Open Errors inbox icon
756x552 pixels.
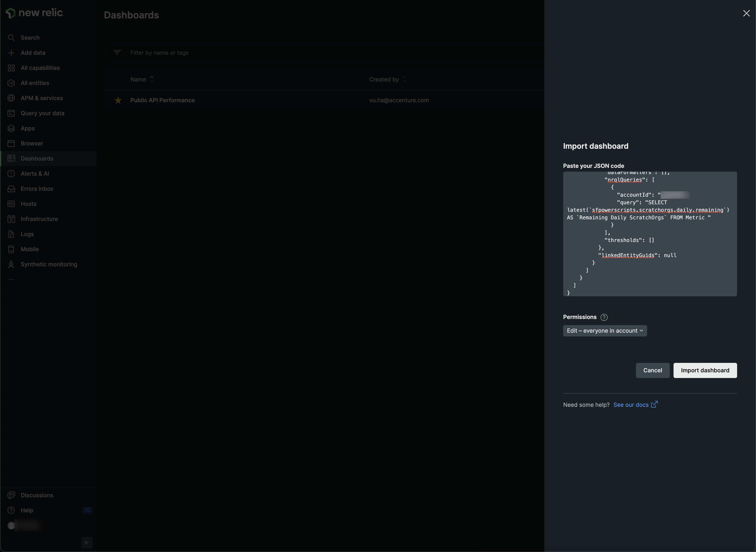tap(11, 189)
